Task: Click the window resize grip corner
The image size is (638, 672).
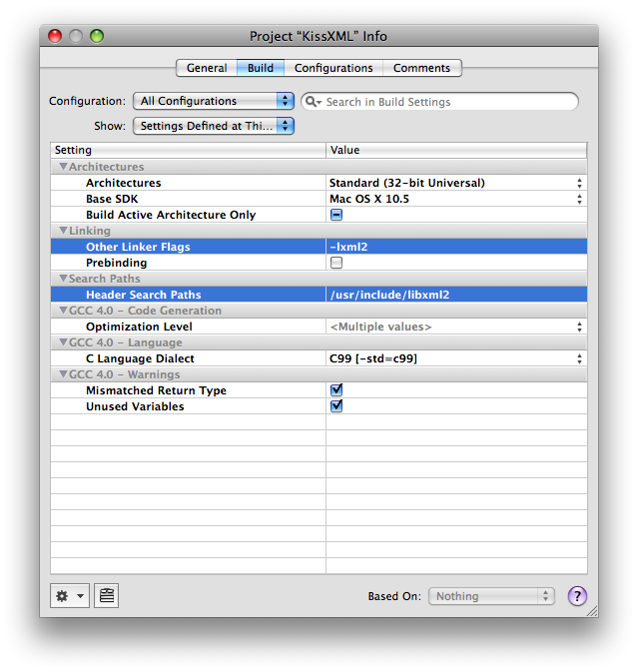Action: click(x=592, y=611)
